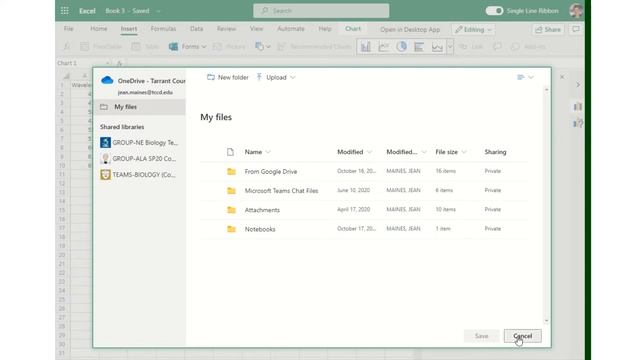The height and width of the screenshot is (360, 640).
Task: Click the Sharing column header
Action: tap(495, 152)
